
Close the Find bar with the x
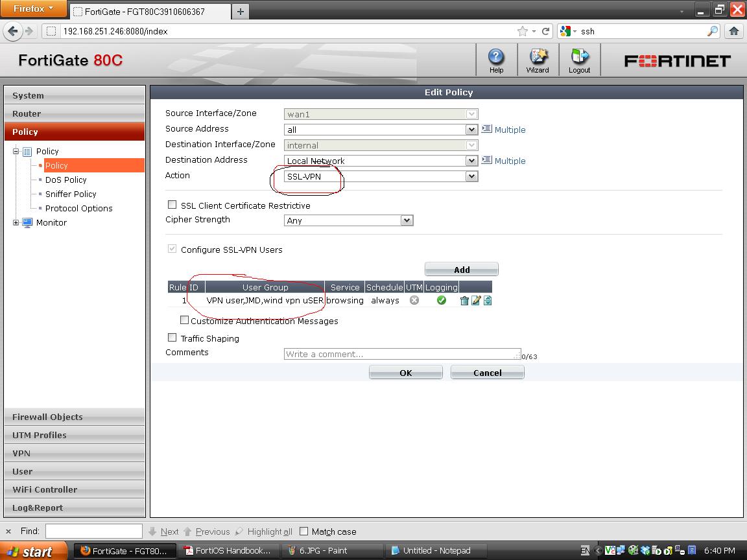(x=8, y=531)
